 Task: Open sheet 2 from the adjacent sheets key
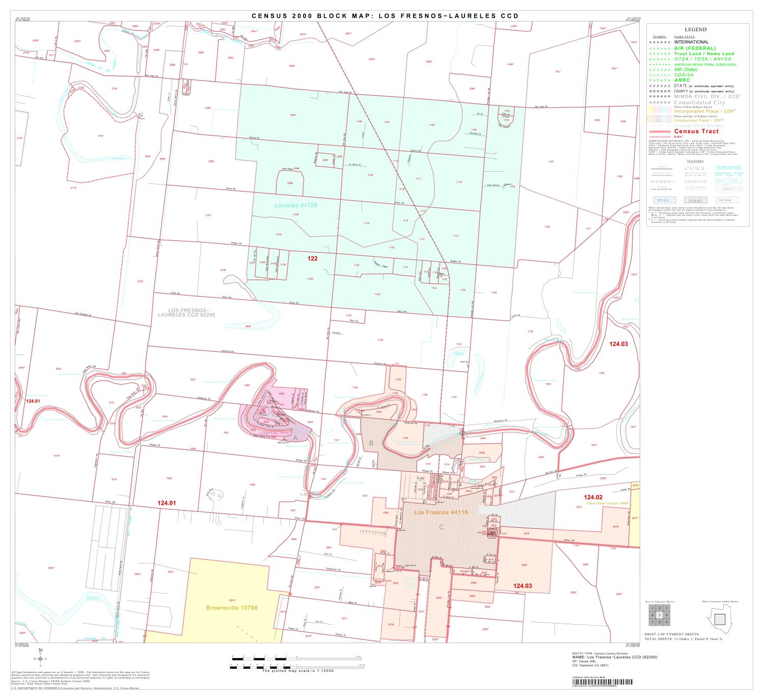pyautogui.click(x=659, y=608)
